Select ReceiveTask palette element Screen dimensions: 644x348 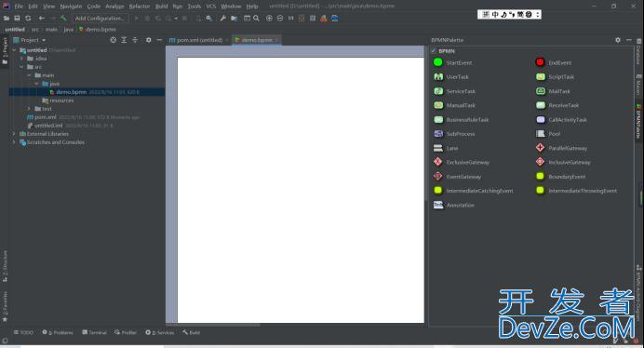[x=557, y=105]
